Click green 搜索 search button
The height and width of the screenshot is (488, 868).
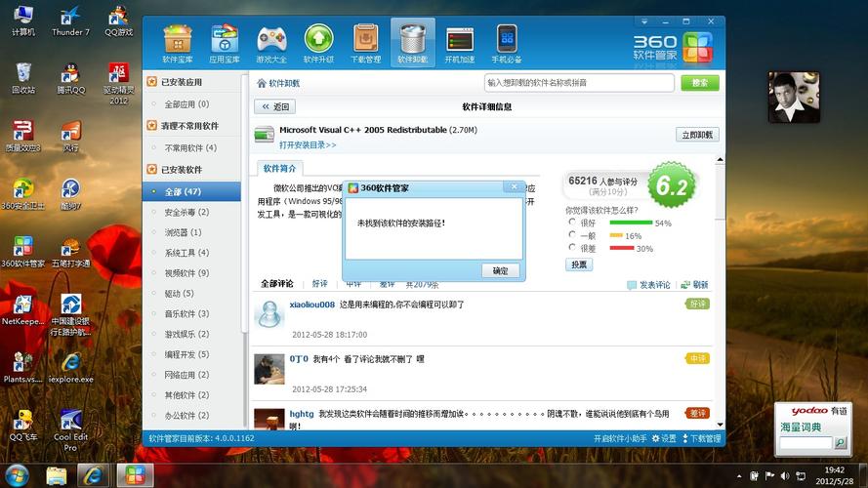coord(700,82)
